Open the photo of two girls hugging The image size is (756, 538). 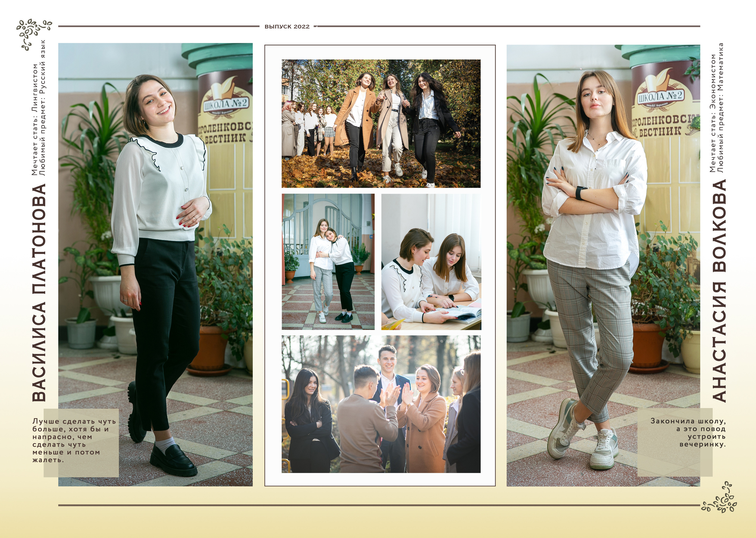(x=328, y=262)
